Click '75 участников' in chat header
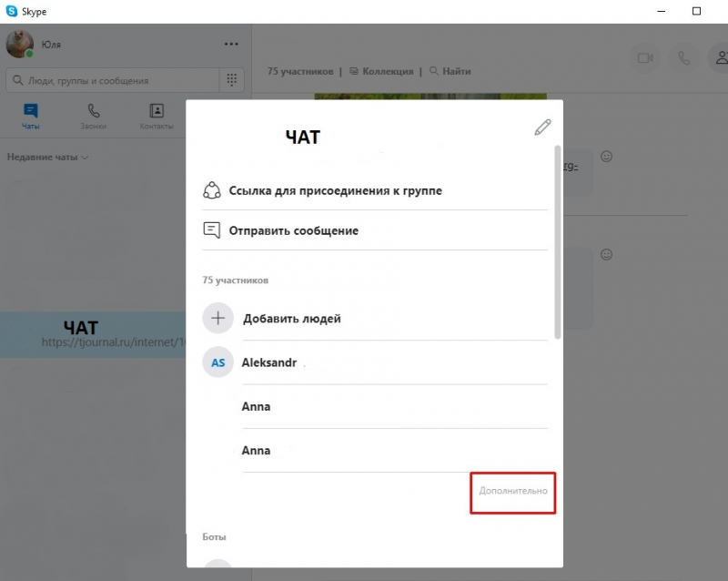The image size is (728, 581). [300, 72]
